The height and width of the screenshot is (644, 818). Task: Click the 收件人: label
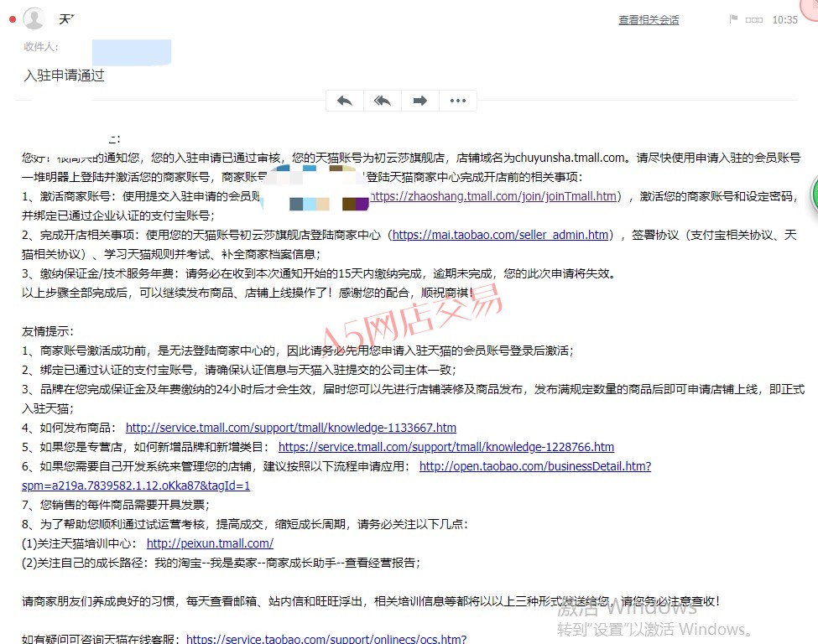pyautogui.click(x=41, y=47)
